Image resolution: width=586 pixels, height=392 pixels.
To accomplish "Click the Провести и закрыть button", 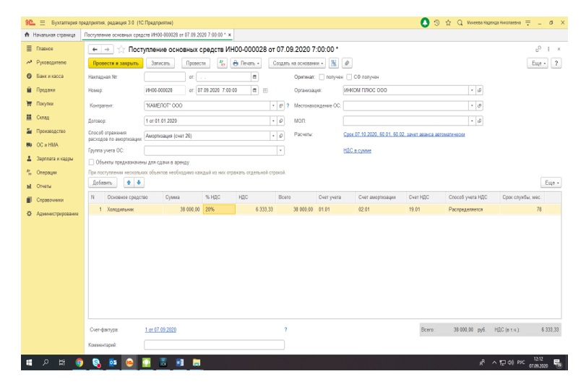I will (115, 63).
